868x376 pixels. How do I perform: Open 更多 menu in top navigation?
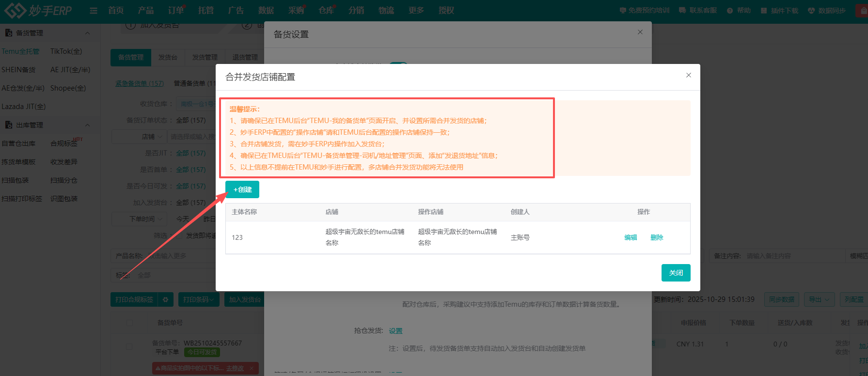point(416,10)
